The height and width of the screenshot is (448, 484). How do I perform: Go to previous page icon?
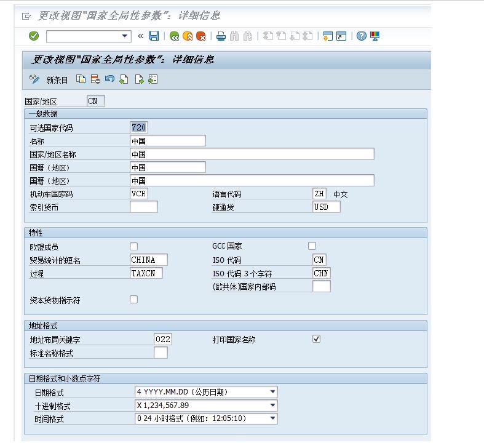coord(281,36)
